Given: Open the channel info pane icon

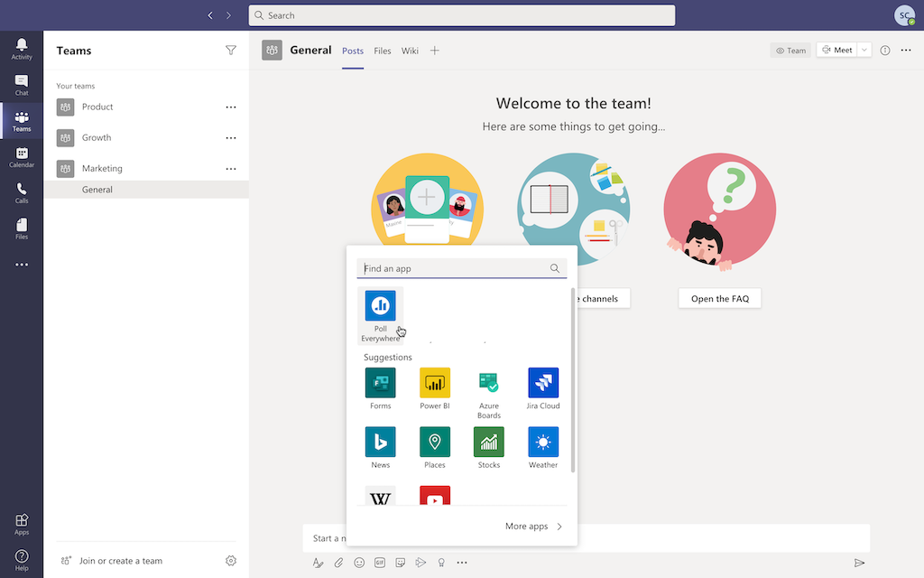Looking at the screenshot, I should [x=885, y=51].
